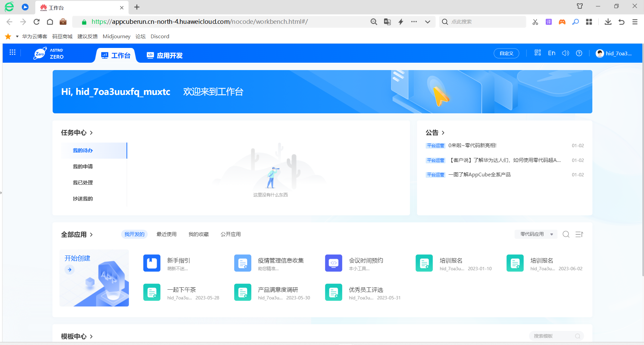Select the 最近使用 filter tab
This screenshot has width=644, height=345.
point(166,234)
